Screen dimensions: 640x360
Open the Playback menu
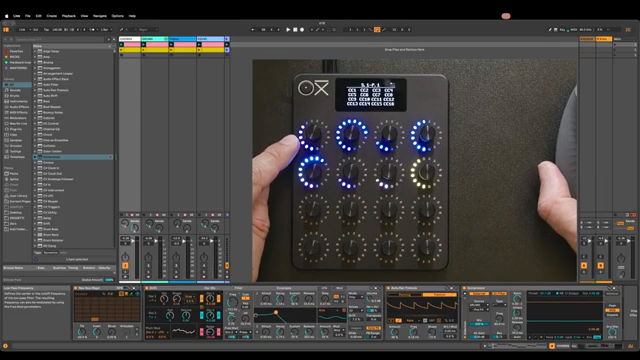(69, 16)
